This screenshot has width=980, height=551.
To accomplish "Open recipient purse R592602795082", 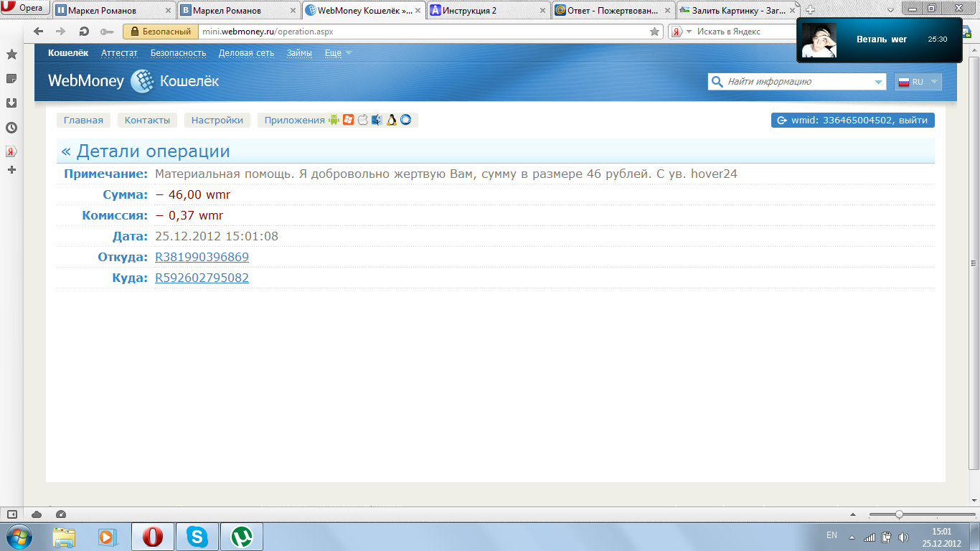I will (202, 278).
